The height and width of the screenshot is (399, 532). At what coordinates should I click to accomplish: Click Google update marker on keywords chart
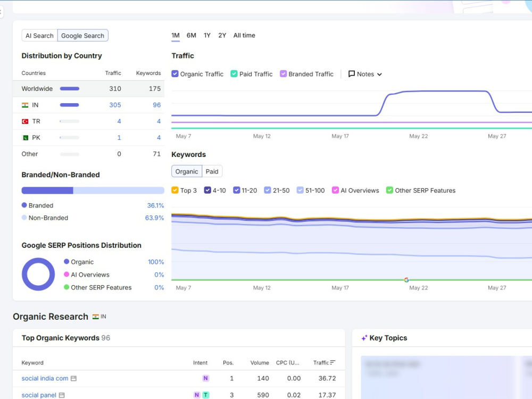pyautogui.click(x=406, y=280)
